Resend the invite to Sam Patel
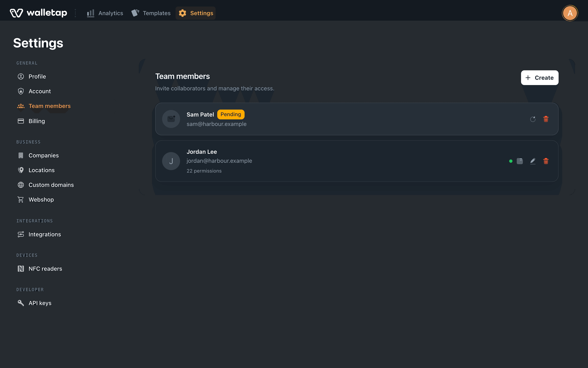This screenshot has height=368, width=588. click(533, 119)
